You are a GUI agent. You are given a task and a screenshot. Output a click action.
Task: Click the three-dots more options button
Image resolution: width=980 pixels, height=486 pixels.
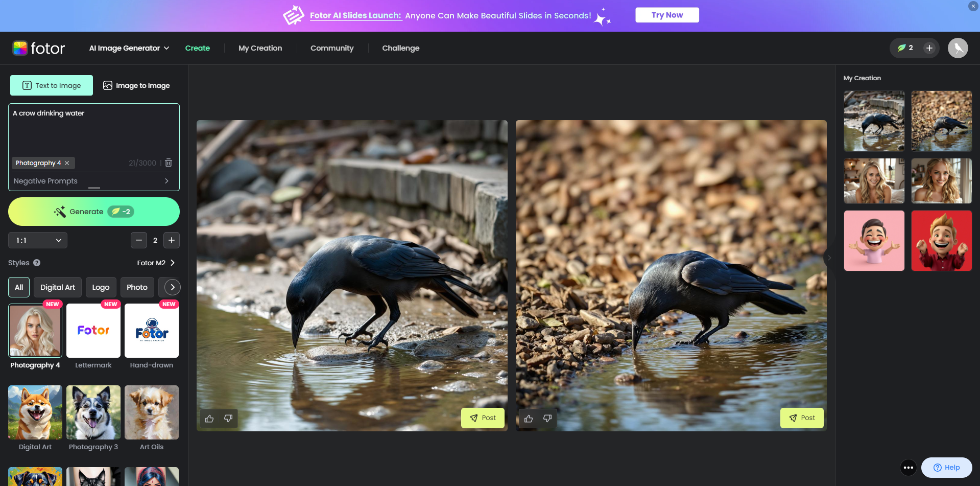(x=909, y=468)
